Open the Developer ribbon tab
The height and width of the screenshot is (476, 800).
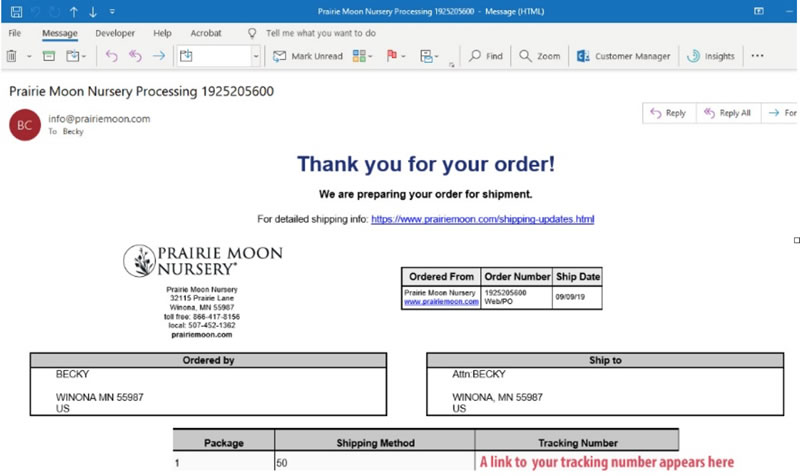pyautogui.click(x=114, y=33)
